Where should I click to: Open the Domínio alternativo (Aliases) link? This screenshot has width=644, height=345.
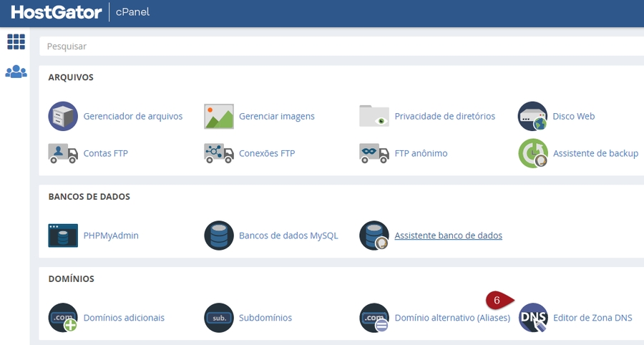click(x=452, y=318)
